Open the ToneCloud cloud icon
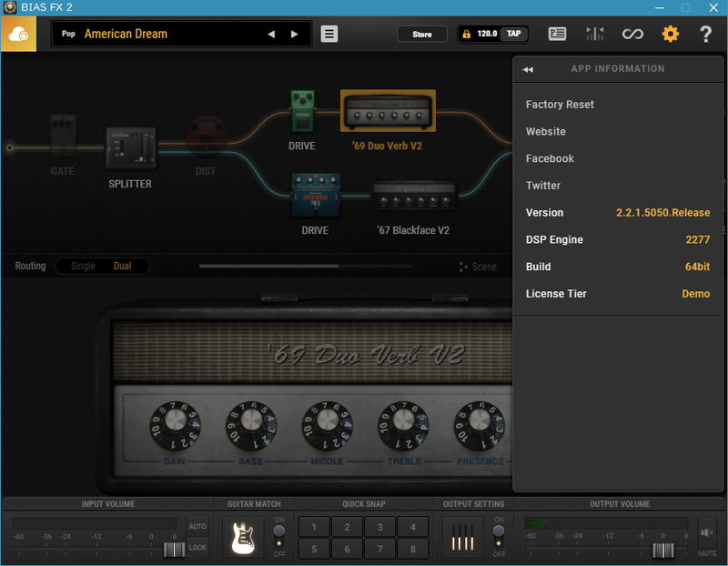This screenshot has height=566, width=728. point(18,34)
